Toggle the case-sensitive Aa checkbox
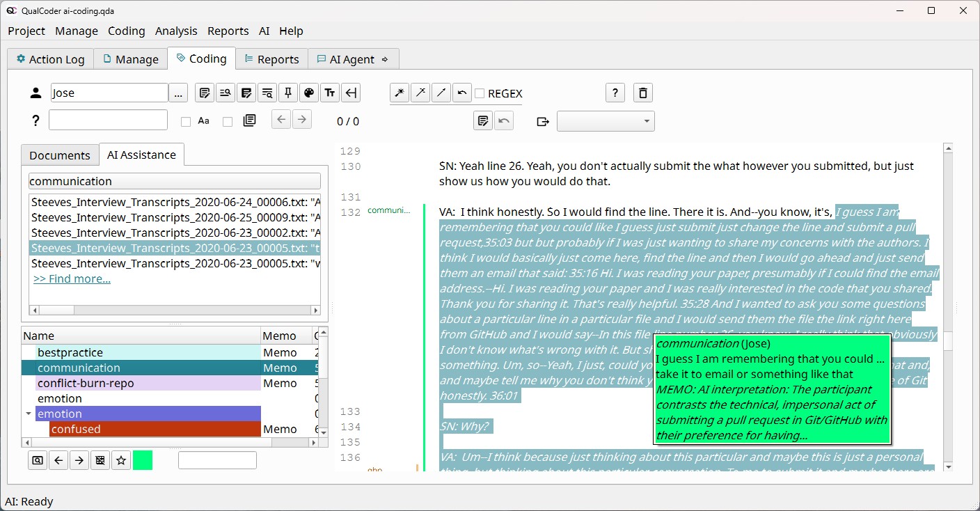This screenshot has height=511, width=980. (x=186, y=122)
